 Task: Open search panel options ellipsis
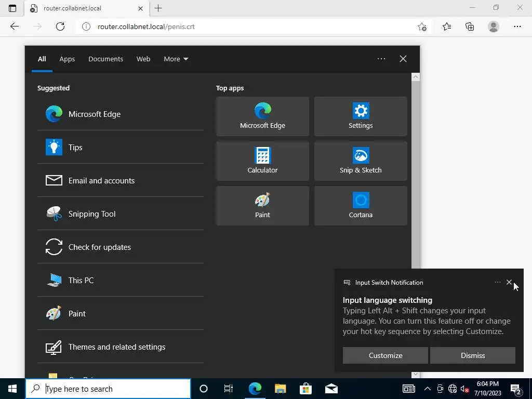(381, 59)
